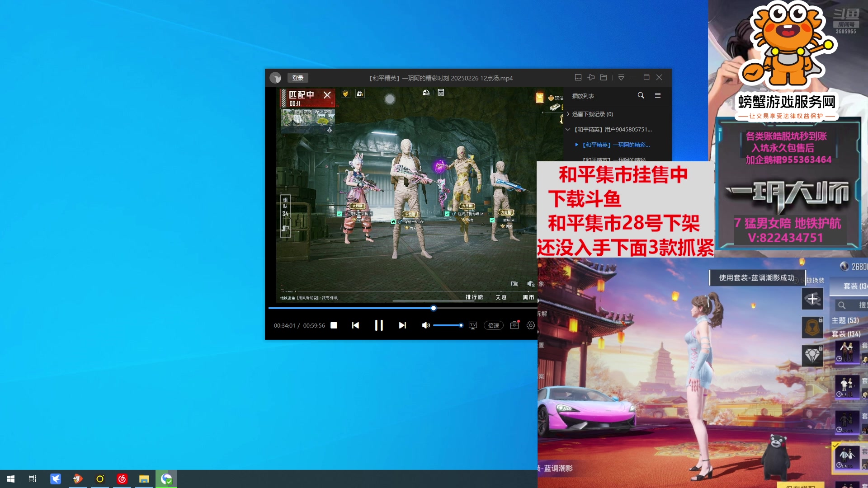Image resolution: width=868 pixels, height=488 pixels.
Task: Open the yellow ring app on taskbar
Action: point(100,479)
